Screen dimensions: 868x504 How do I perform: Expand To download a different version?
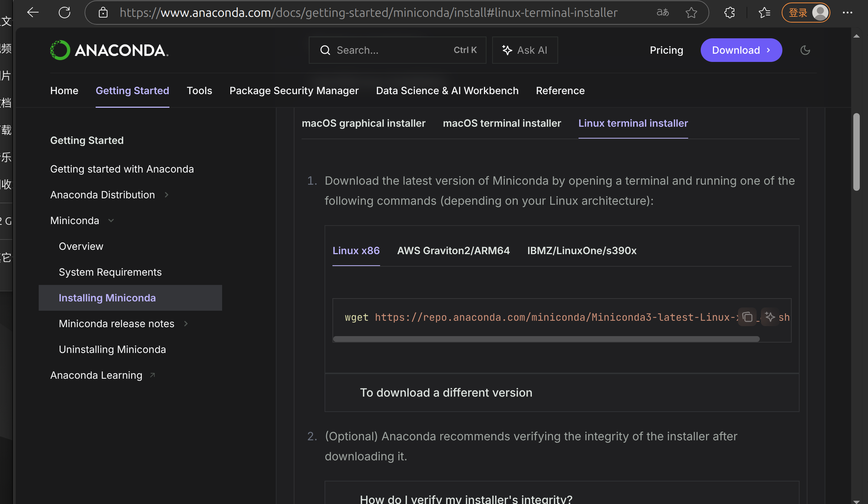[x=562, y=393]
